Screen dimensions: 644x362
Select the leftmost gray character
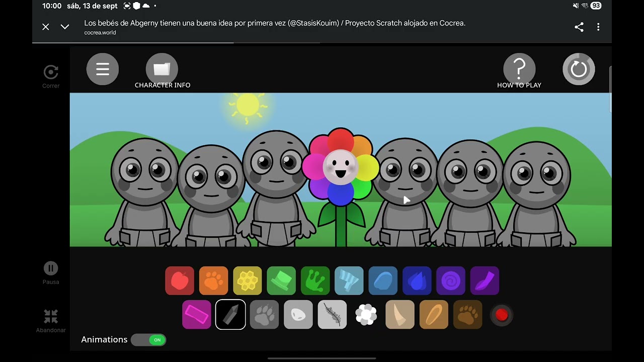(144, 192)
